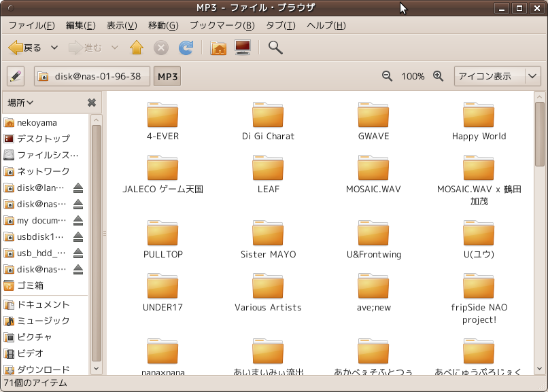Open the 表示(V) menu
Viewport: 548px width, 392px height.
coord(122,25)
